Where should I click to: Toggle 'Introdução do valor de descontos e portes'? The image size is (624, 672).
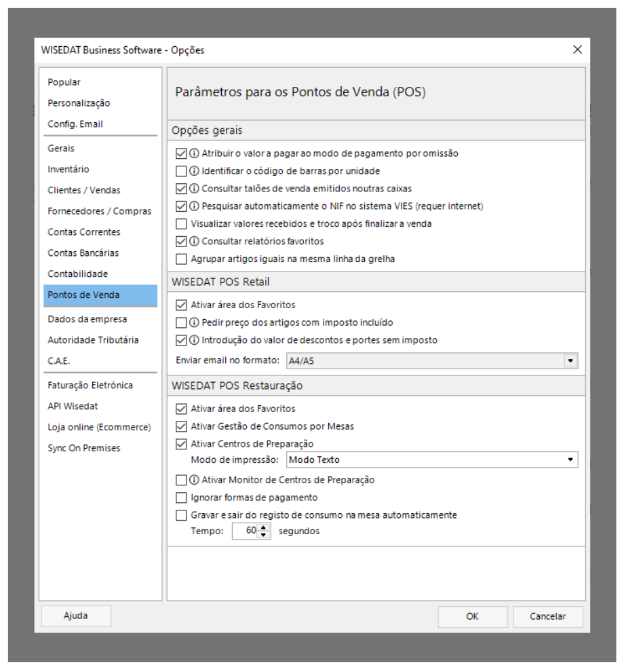coord(181,340)
